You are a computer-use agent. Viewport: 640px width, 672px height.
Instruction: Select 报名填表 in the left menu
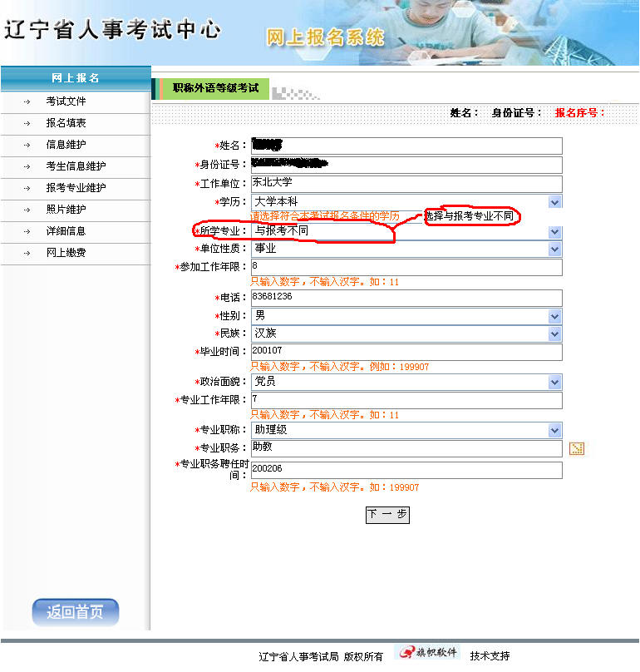[x=66, y=123]
